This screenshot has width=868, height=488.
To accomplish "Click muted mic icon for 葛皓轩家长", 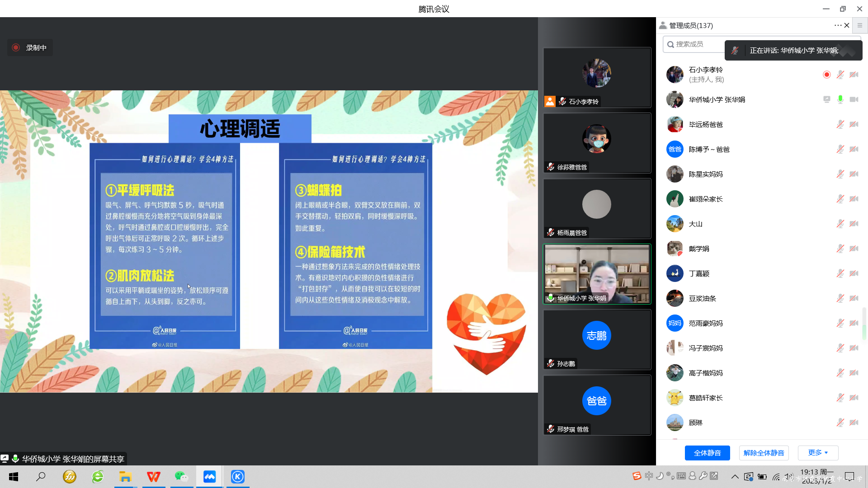I will [x=840, y=398].
